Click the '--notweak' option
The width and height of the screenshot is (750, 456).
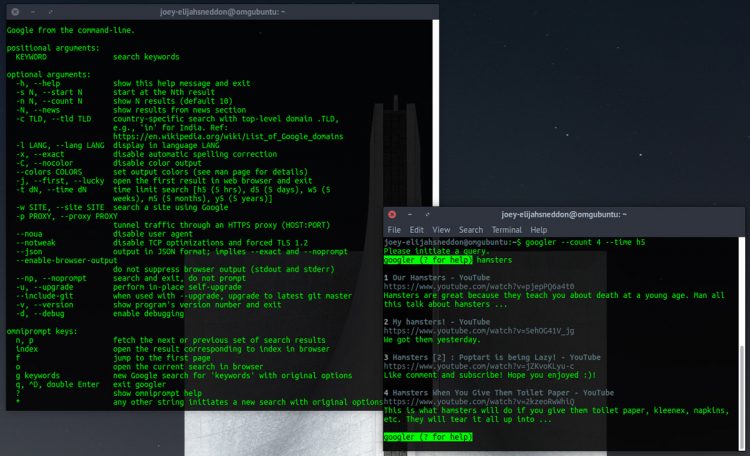(35, 243)
